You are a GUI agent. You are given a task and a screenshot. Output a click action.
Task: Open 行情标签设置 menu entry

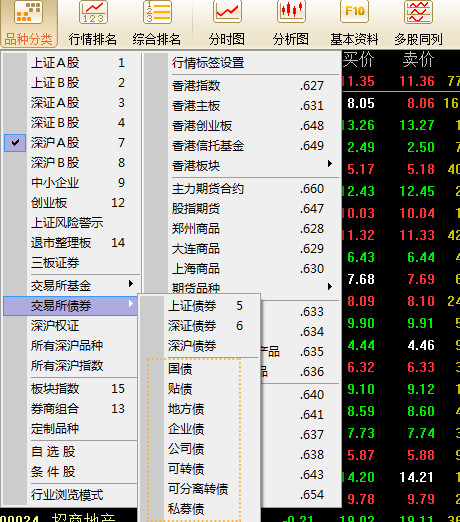tap(242, 63)
